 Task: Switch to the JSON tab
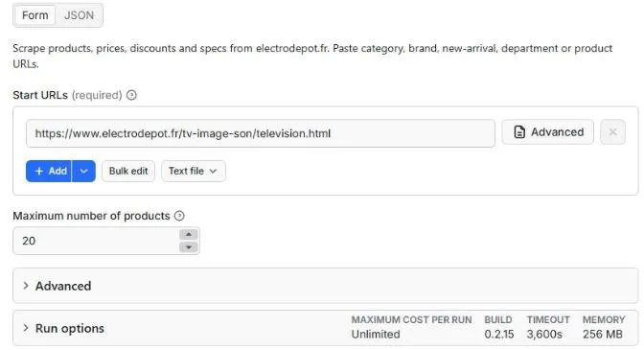pyautogui.click(x=79, y=15)
